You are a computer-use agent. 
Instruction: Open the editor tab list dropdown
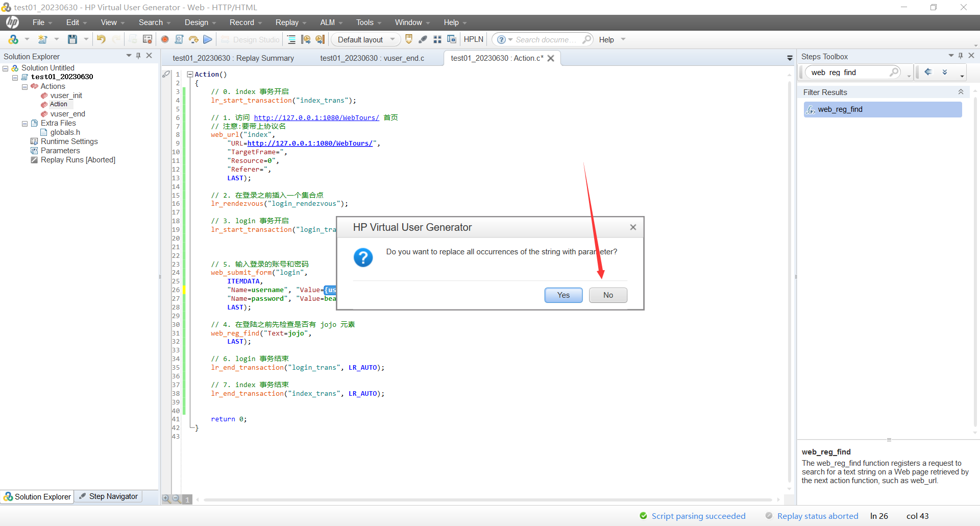[x=790, y=58]
